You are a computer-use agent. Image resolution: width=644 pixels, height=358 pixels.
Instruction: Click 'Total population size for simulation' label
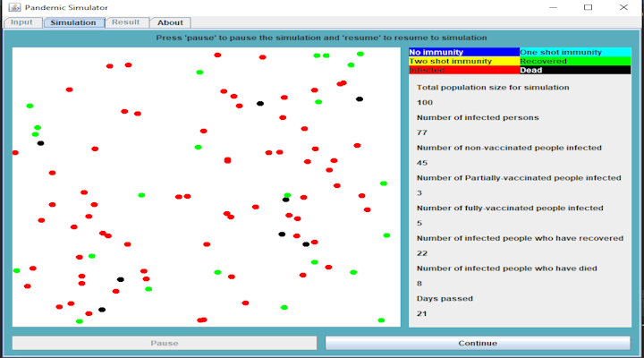pos(493,88)
